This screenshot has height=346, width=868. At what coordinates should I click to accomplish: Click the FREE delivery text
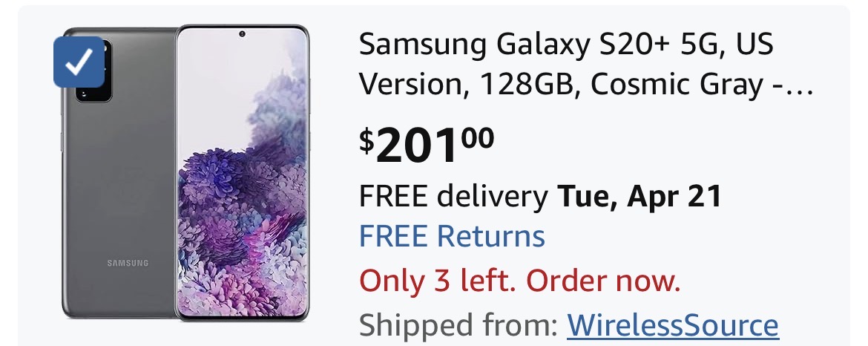(453, 195)
